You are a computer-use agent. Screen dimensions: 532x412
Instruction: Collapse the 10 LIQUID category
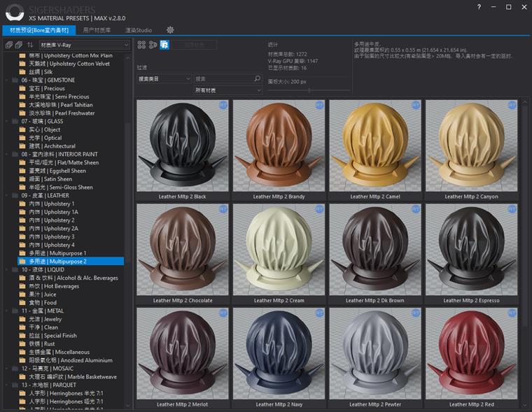click(x=6, y=269)
